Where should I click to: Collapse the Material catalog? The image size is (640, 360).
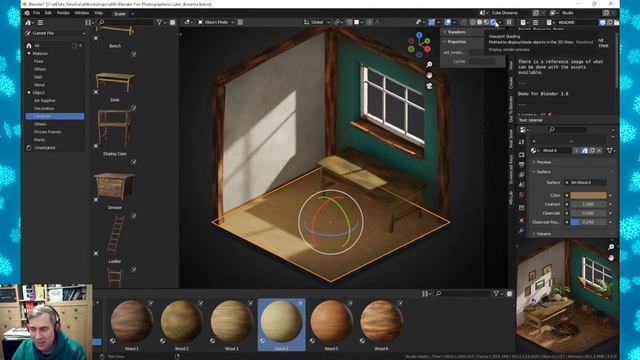pos(29,53)
